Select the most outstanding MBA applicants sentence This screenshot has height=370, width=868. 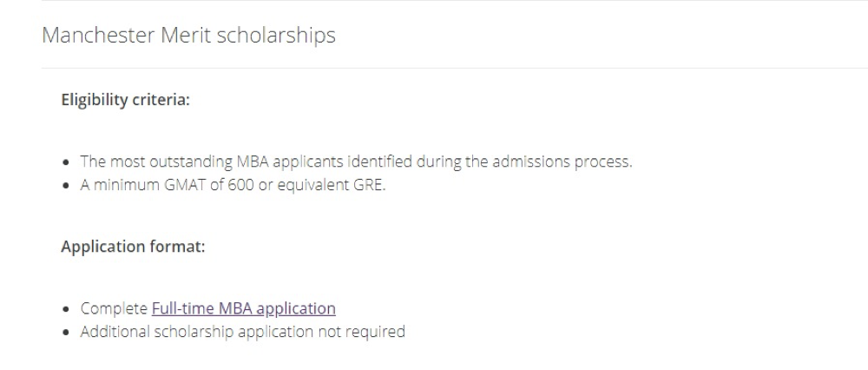click(356, 162)
